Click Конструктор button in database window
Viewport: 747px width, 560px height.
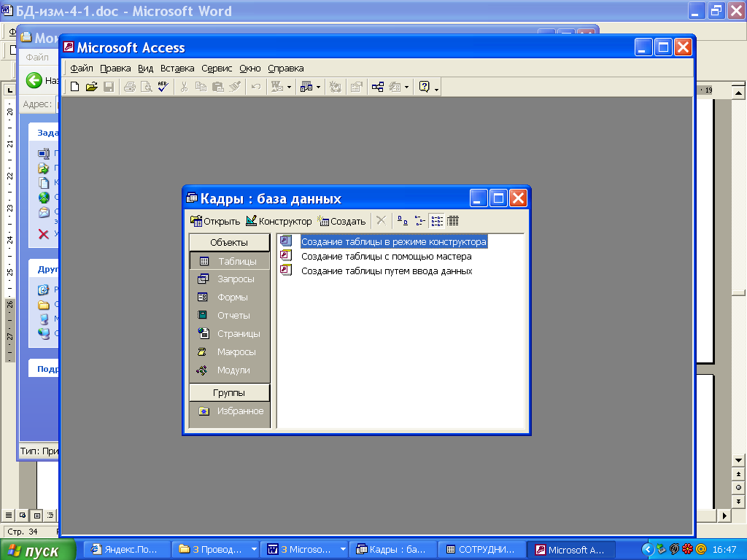tap(279, 221)
